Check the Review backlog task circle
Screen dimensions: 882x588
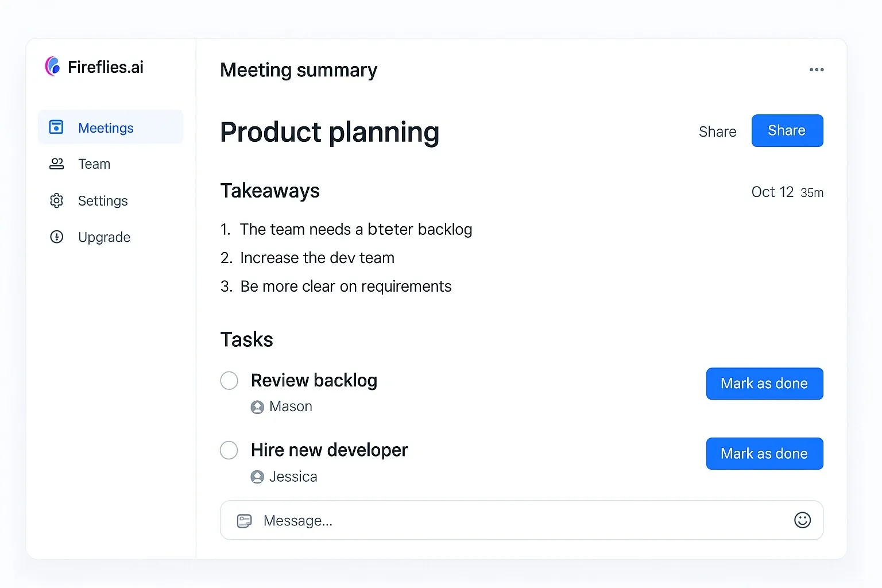coord(229,380)
